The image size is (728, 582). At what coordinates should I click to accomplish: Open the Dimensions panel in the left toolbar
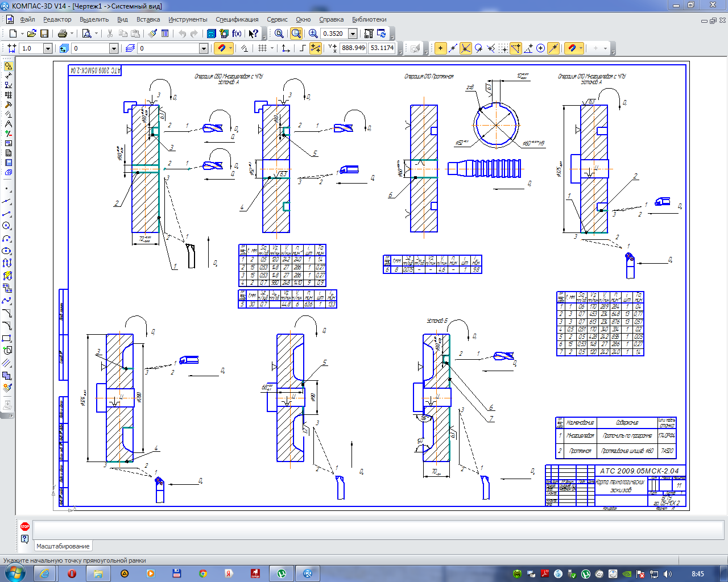[8, 76]
